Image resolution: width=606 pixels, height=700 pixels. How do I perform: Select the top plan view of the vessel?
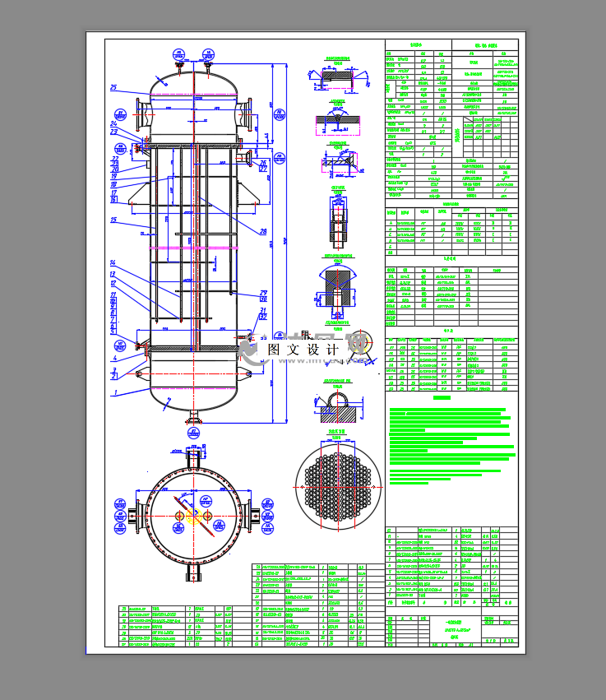(x=194, y=516)
